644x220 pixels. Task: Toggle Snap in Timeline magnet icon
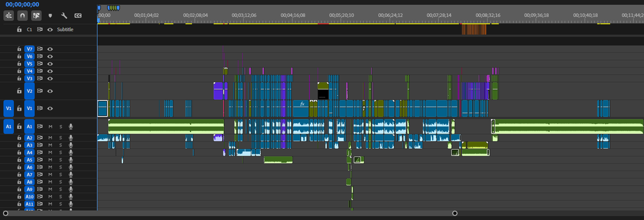[22, 16]
